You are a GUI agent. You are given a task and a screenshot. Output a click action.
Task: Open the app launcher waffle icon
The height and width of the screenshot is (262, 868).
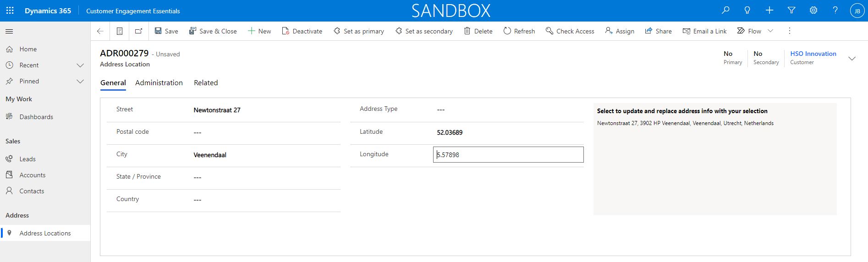tap(10, 11)
